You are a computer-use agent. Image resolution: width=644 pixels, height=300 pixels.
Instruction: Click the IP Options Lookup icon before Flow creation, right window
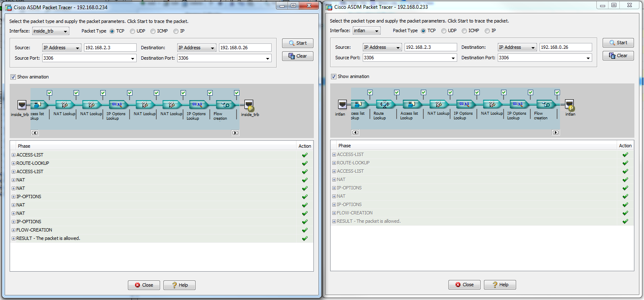click(519, 104)
